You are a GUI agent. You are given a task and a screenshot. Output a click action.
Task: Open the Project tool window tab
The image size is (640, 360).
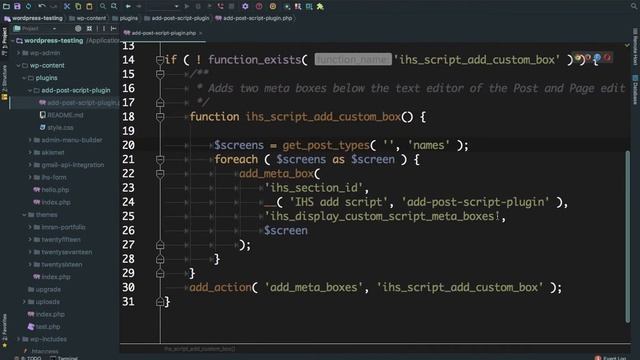tap(4, 42)
